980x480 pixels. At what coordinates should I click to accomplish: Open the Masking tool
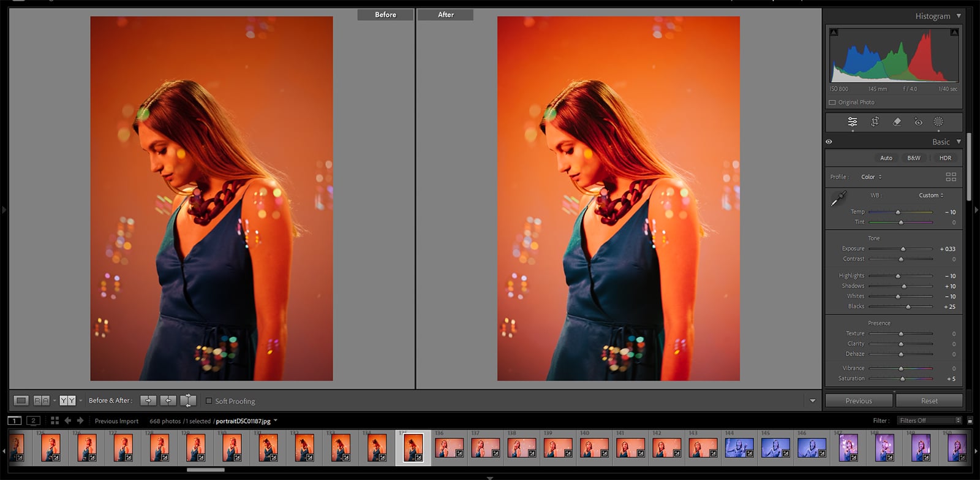click(x=938, y=121)
